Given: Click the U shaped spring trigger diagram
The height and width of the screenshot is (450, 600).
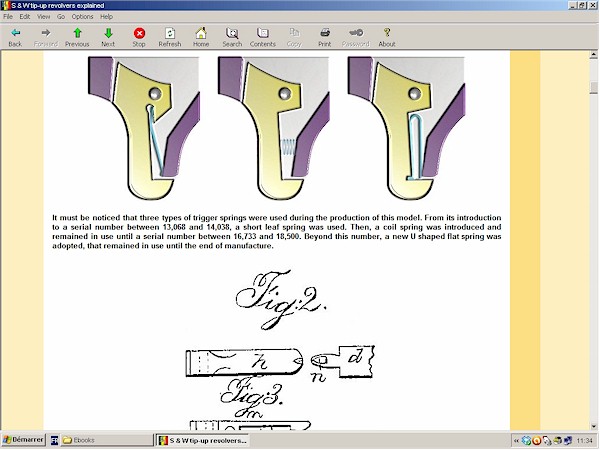Looking at the screenshot, I should pyautogui.click(x=406, y=128).
